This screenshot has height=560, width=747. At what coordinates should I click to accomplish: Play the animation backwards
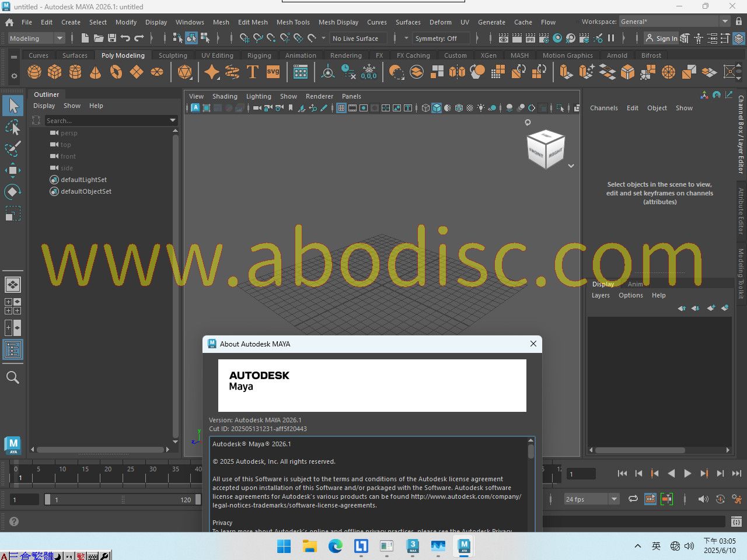point(671,474)
